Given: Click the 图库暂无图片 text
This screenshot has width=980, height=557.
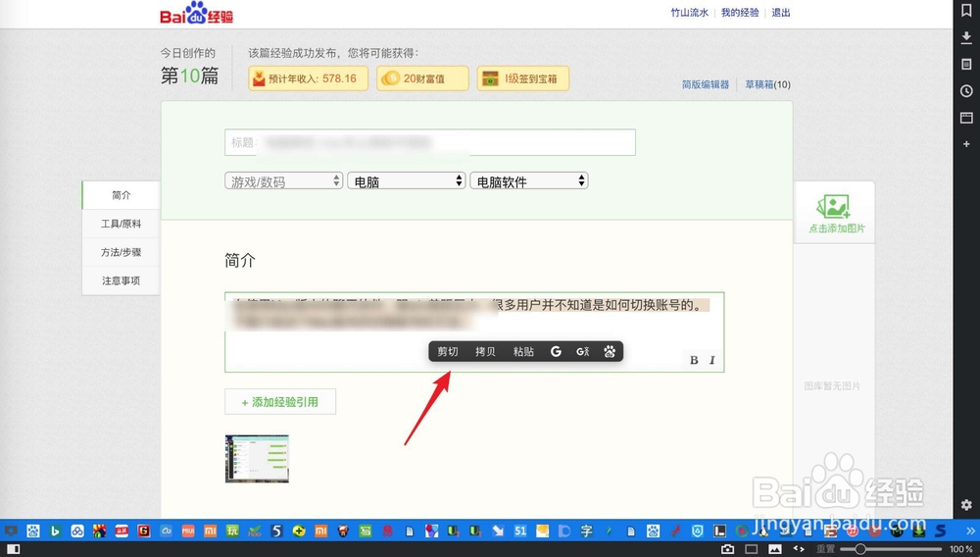Looking at the screenshot, I should (832, 386).
